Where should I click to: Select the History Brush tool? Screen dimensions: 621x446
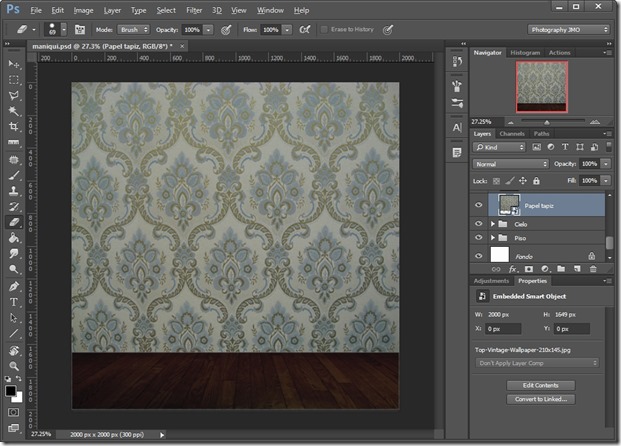point(14,206)
